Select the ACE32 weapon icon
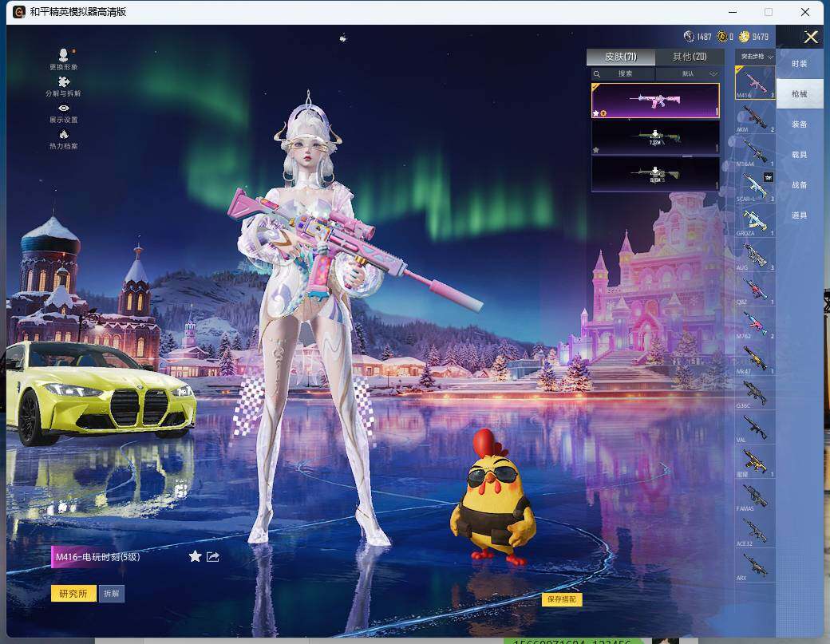 pyautogui.click(x=755, y=531)
